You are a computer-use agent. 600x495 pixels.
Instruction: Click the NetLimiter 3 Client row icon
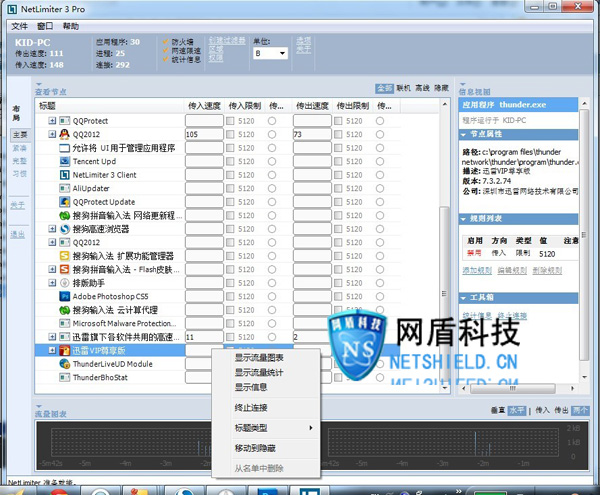[x=65, y=175]
